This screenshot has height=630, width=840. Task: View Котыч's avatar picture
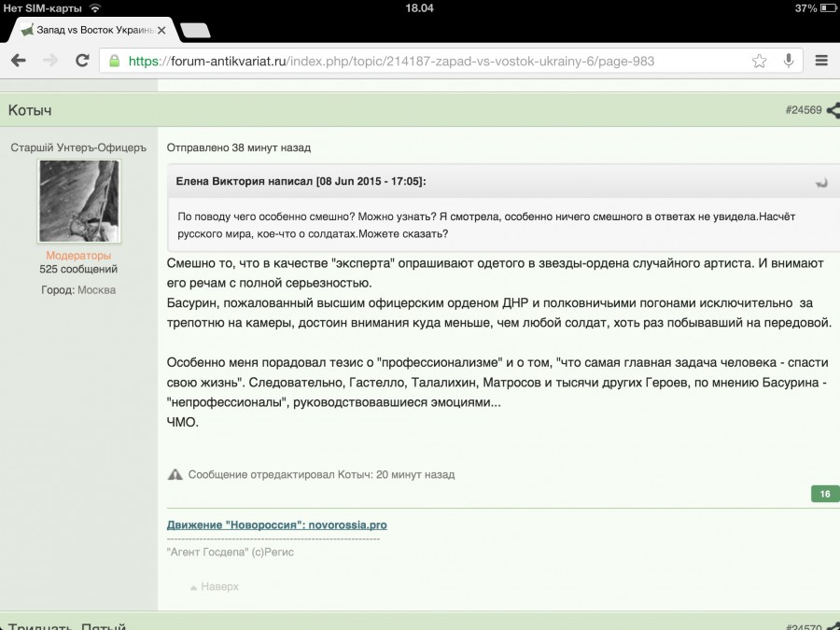(x=78, y=201)
